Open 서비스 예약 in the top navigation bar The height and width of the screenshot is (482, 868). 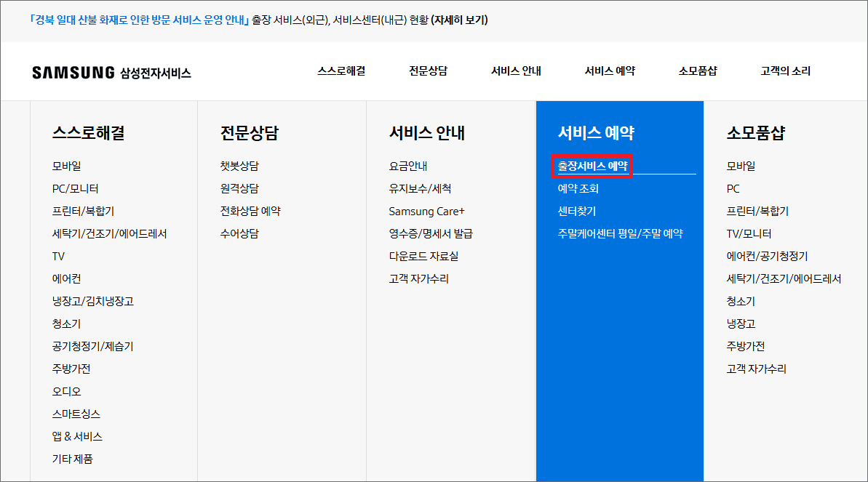(610, 71)
